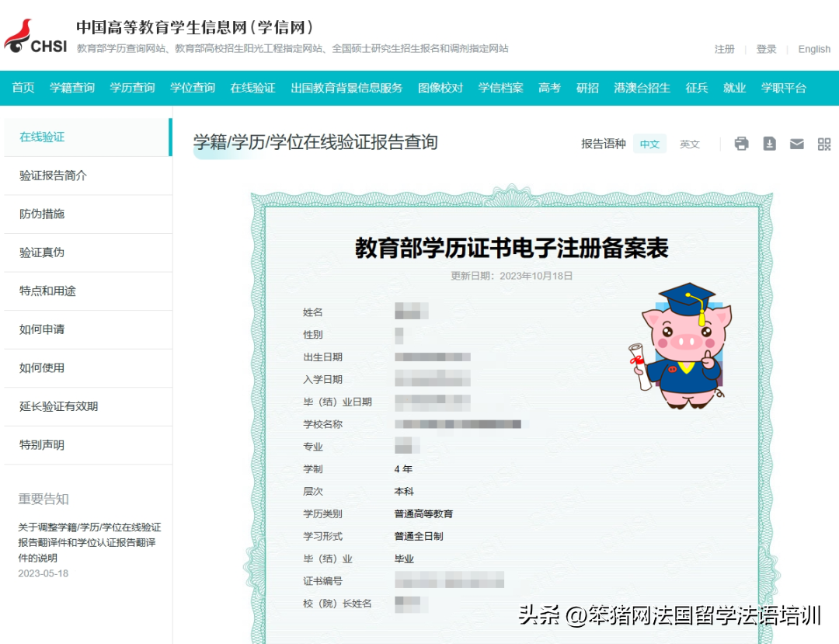This screenshot has width=839, height=644.
Task: Click the email envelope icon
Action: [x=796, y=144]
